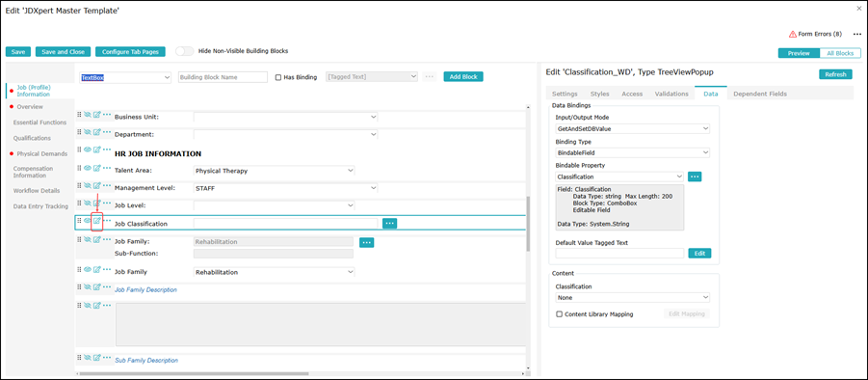Expand the Job Level dropdown
The width and height of the screenshot is (868, 380).
point(274,205)
